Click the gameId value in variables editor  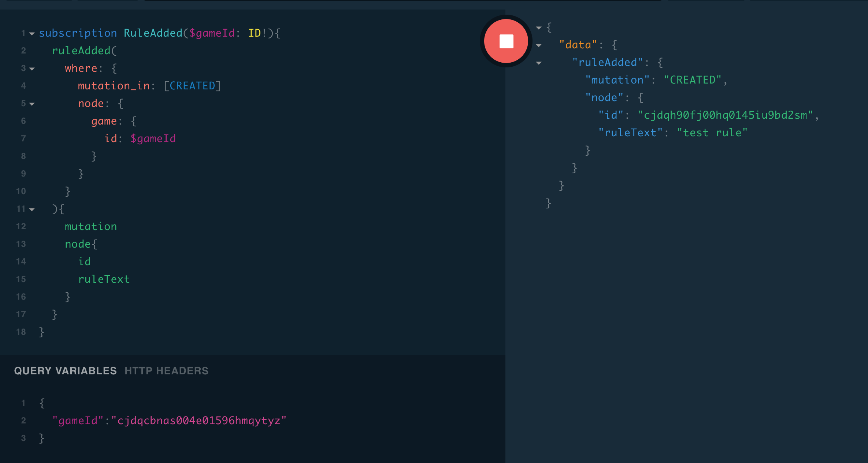pyautogui.click(x=199, y=421)
